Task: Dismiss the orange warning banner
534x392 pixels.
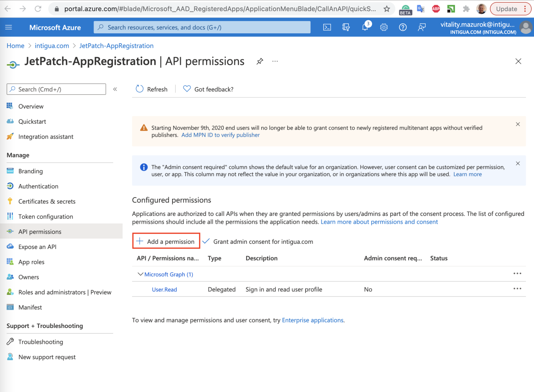Action: tap(518, 124)
